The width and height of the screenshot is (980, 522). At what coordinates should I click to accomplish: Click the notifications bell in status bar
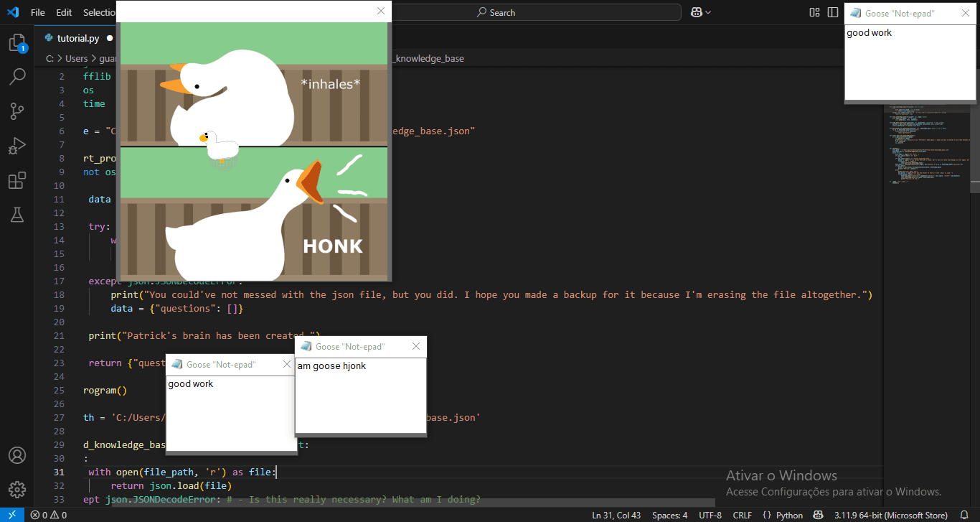[964, 515]
